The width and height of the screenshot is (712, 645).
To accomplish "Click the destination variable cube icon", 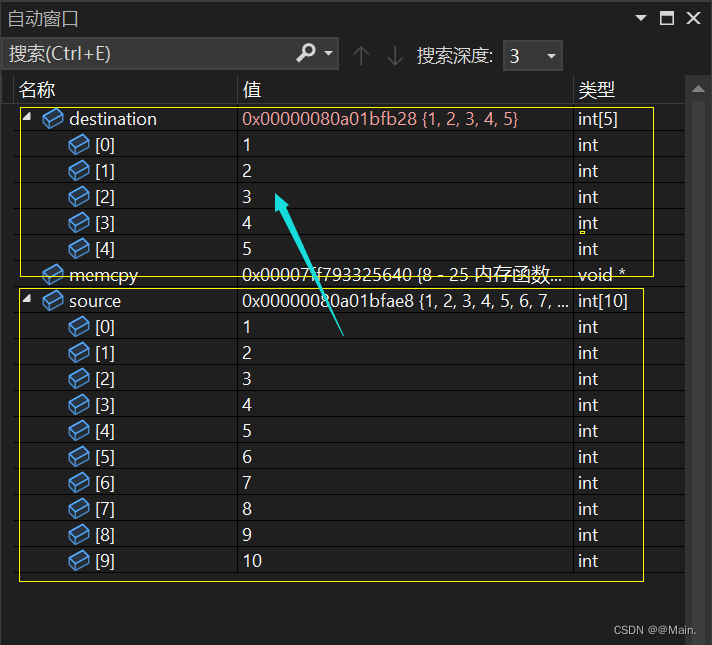I will tap(53, 119).
